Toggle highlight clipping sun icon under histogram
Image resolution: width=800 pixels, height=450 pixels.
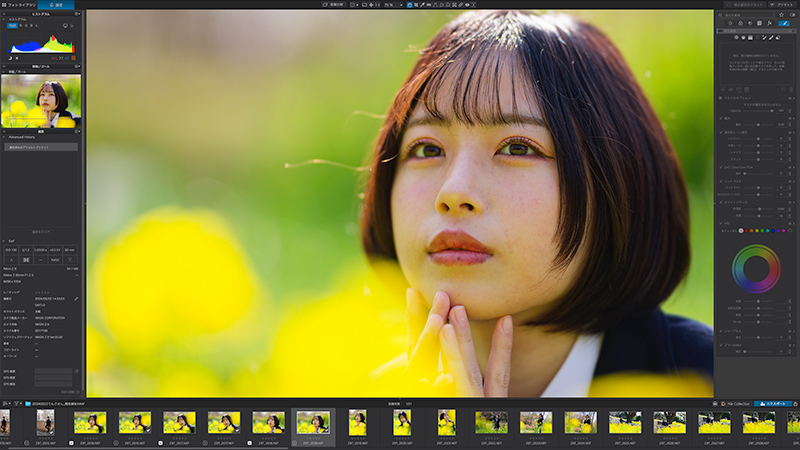click(17, 58)
